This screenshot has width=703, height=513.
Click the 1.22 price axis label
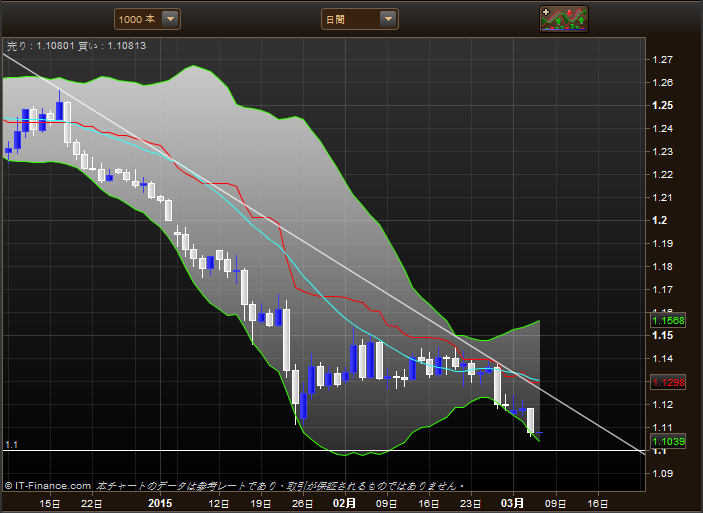tap(662, 174)
